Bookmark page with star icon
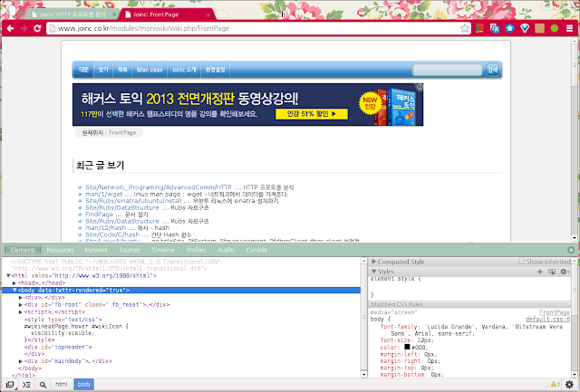This screenshot has height=392, width=580. click(465, 28)
